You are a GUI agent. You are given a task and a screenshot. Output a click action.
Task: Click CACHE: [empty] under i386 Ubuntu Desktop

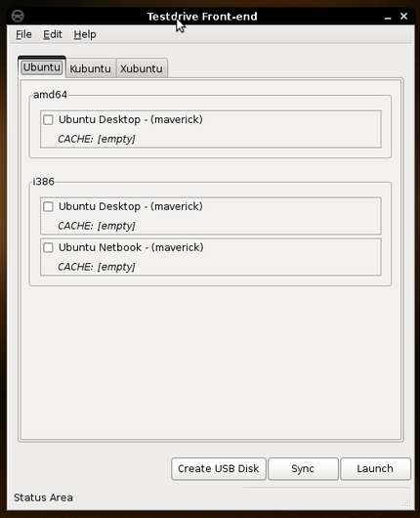pos(97,226)
